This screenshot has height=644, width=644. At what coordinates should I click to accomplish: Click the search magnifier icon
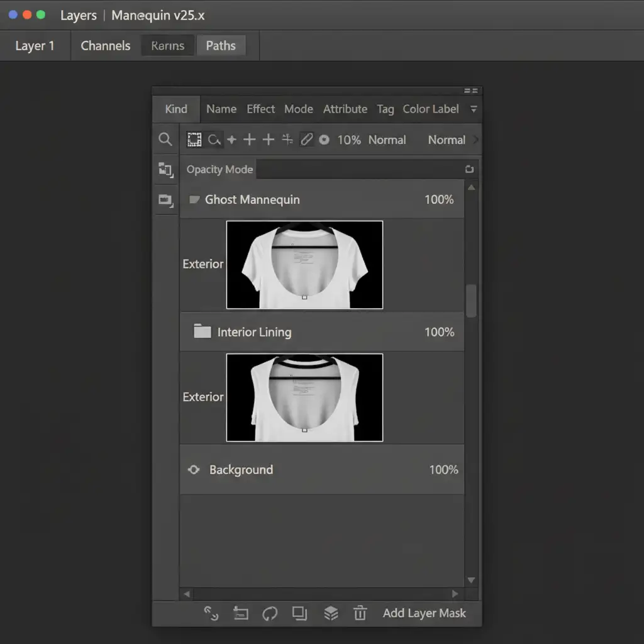click(x=165, y=140)
